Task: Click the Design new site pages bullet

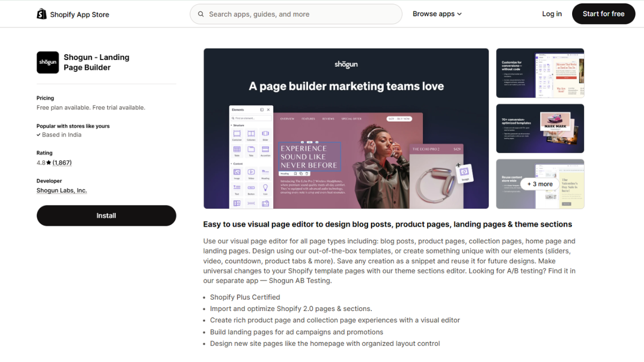Action: [x=325, y=343]
